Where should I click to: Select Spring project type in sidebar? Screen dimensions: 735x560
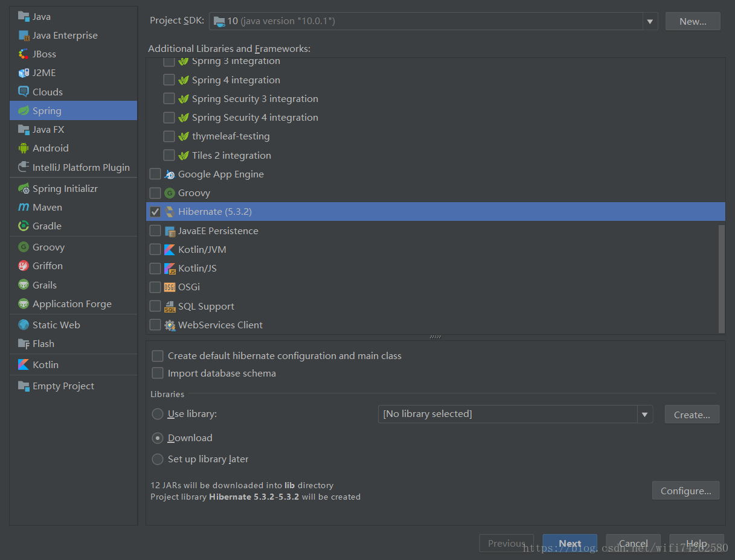click(73, 110)
